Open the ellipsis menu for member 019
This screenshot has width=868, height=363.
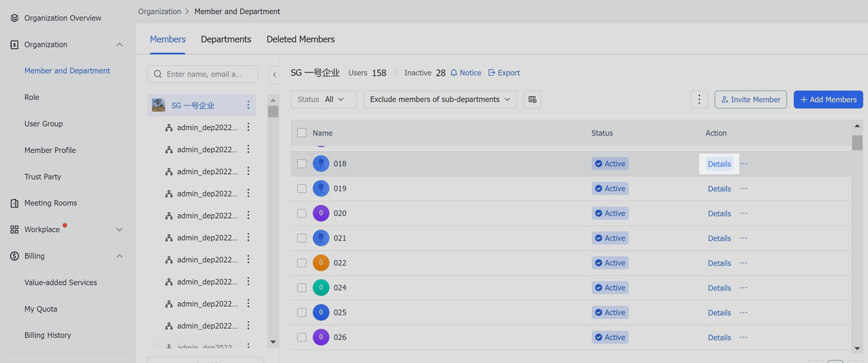(744, 188)
